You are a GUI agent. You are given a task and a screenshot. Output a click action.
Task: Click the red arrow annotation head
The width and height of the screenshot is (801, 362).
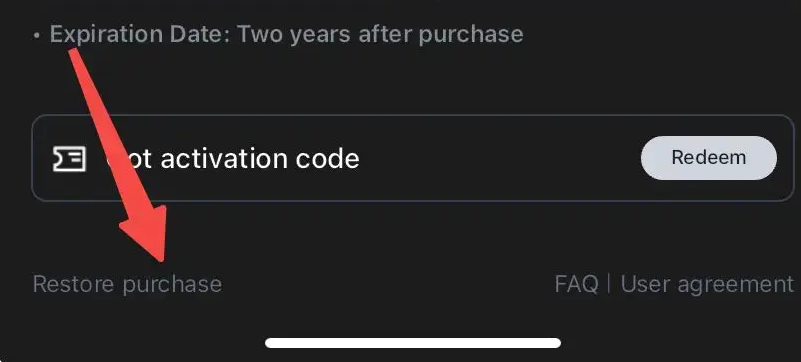146,232
